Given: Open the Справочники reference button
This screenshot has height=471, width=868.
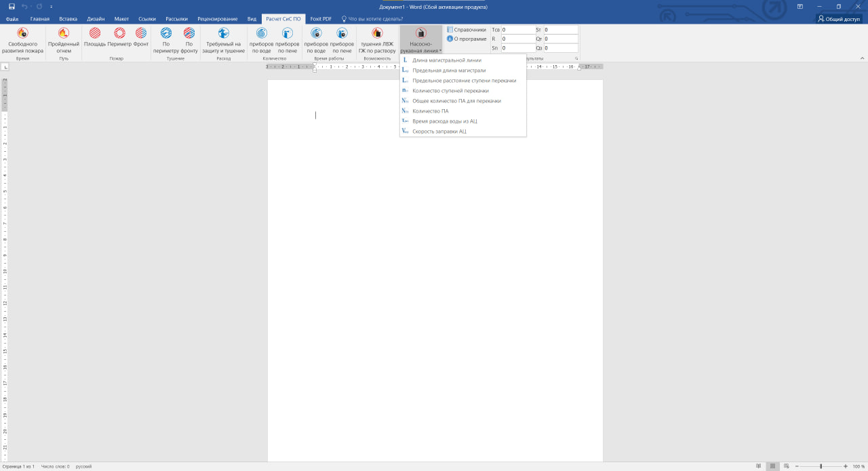Looking at the screenshot, I should pos(467,30).
